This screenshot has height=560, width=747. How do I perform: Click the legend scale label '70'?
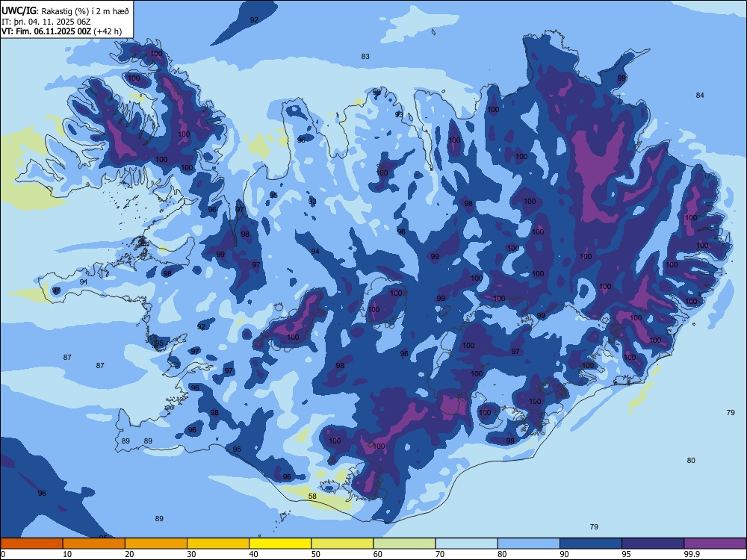tap(440, 554)
